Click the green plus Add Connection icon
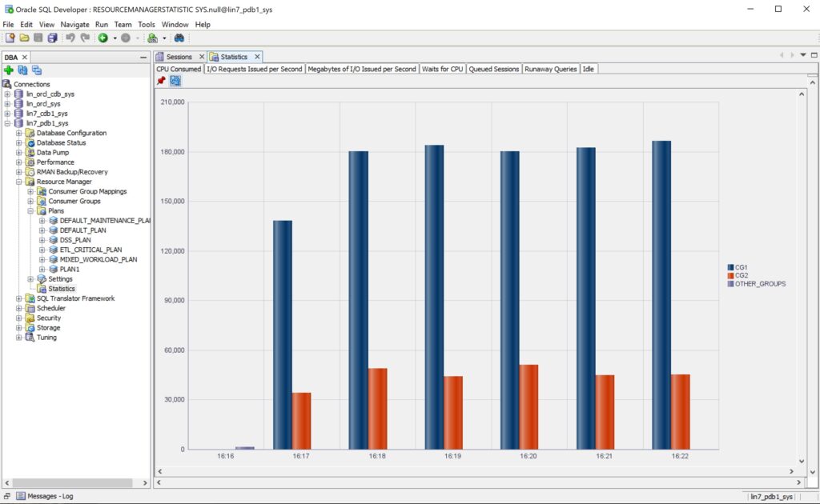Image resolution: width=820 pixels, height=504 pixels. click(9, 70)
